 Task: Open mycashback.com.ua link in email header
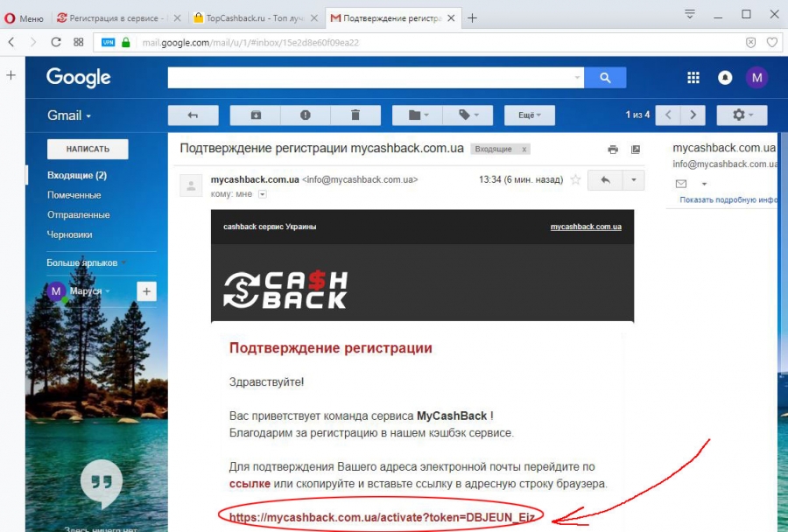(586, 227)
